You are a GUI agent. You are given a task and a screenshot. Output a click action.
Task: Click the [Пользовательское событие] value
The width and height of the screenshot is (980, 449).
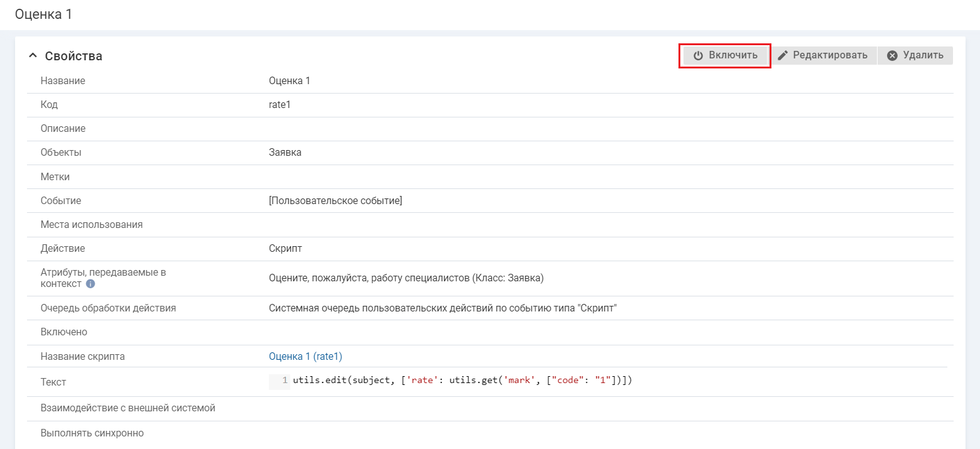335,201
